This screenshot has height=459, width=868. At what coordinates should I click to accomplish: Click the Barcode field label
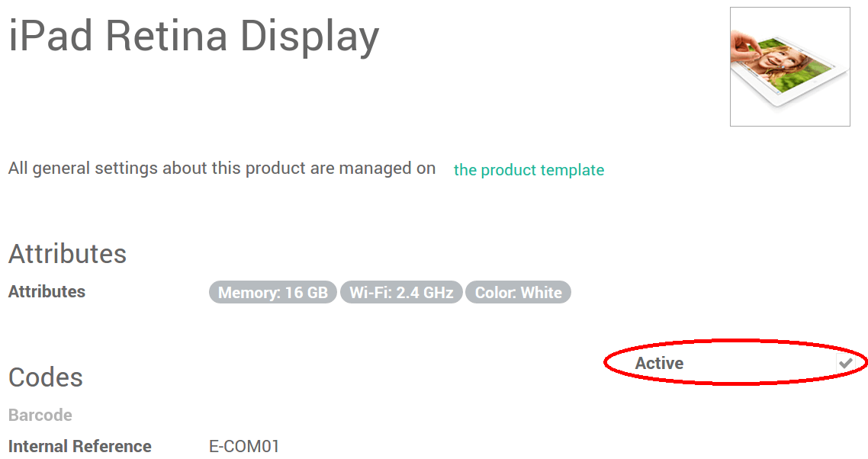pyautogui.click(x=40, y=416)
